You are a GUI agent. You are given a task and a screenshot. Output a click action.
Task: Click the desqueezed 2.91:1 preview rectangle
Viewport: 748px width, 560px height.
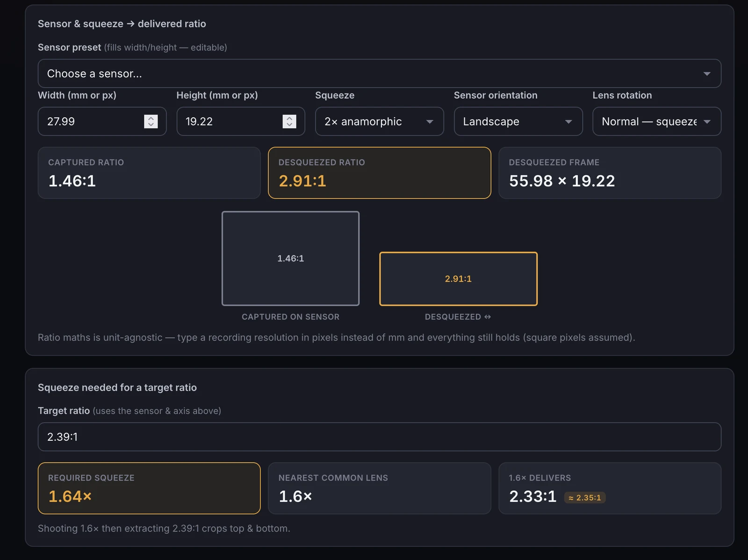(458, 279)
